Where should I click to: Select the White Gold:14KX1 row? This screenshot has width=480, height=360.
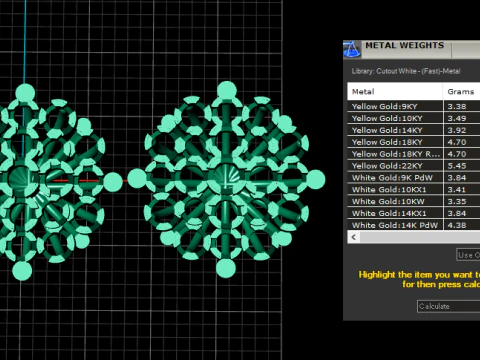coord(414,213)
